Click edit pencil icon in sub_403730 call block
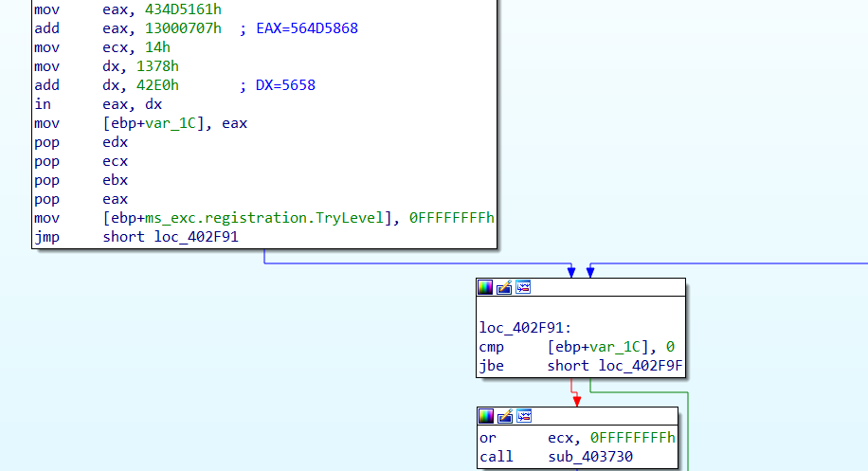The image size is (868, 471). [x=505, y=416]
